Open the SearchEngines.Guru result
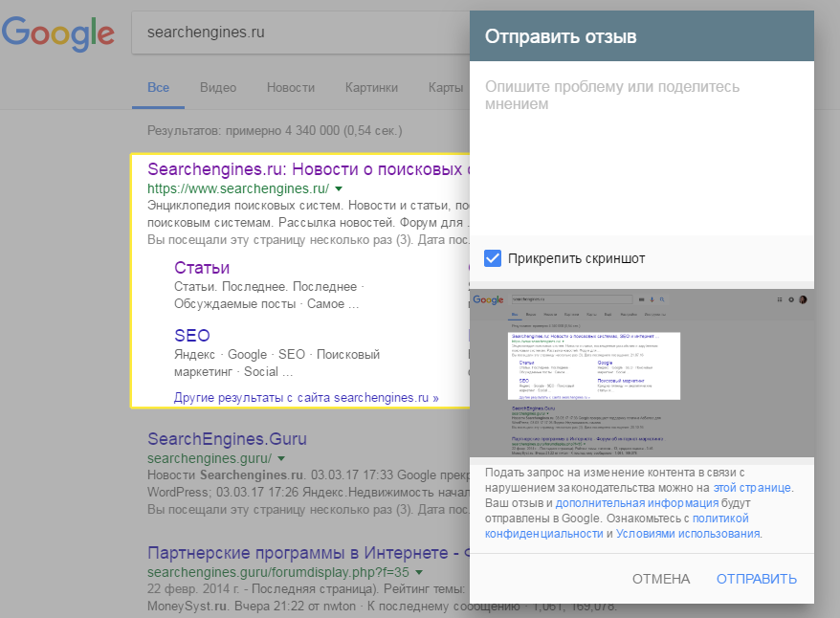The image size is (840, 618). (x=227, y=439)
